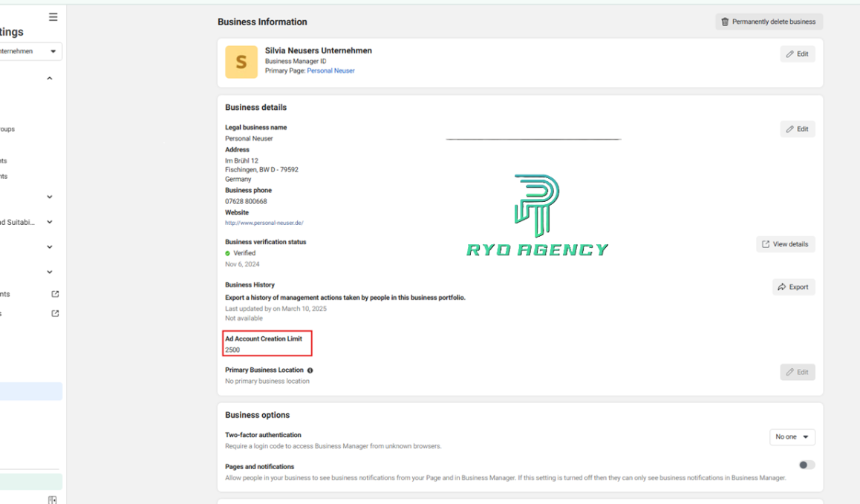This screenshot has width=860, height=504.
Task: Click the external link icon on the 'nts' row
Action: pos(55,294)
